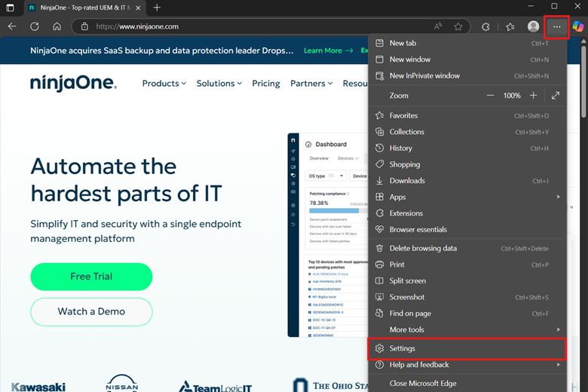Viewport: 588px width, 392px height.
Task: Open the Copilot icon in toolbar
Action: 578,26
